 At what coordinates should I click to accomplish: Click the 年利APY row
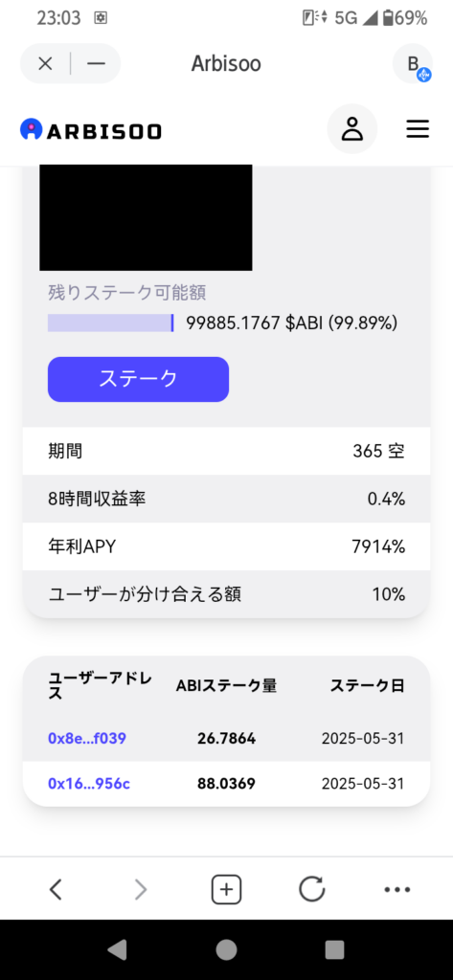pos(226,546)
